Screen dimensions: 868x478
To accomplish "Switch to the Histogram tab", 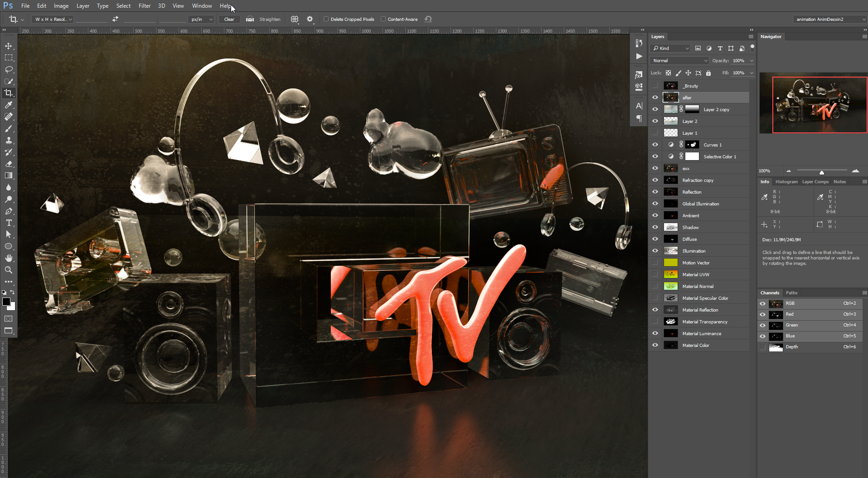I will (x=786, y=182).
